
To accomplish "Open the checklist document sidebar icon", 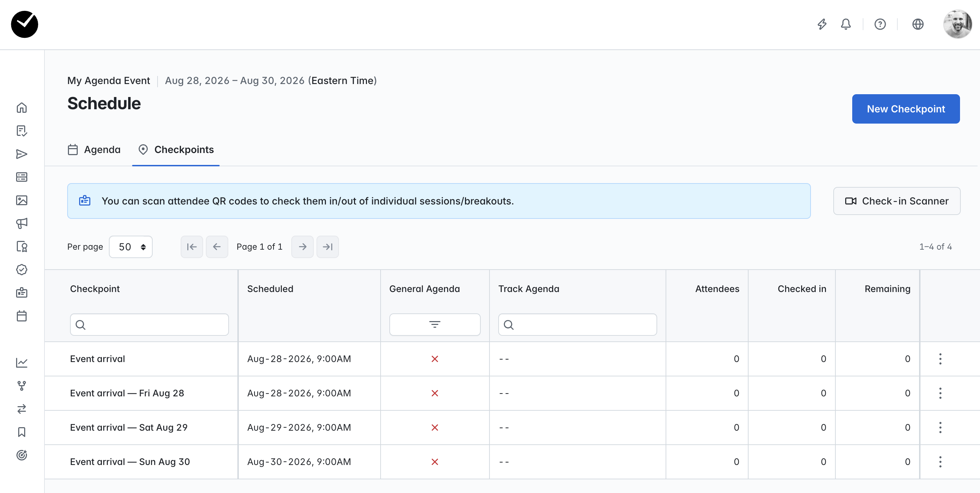I will click(x=22, y=131).
